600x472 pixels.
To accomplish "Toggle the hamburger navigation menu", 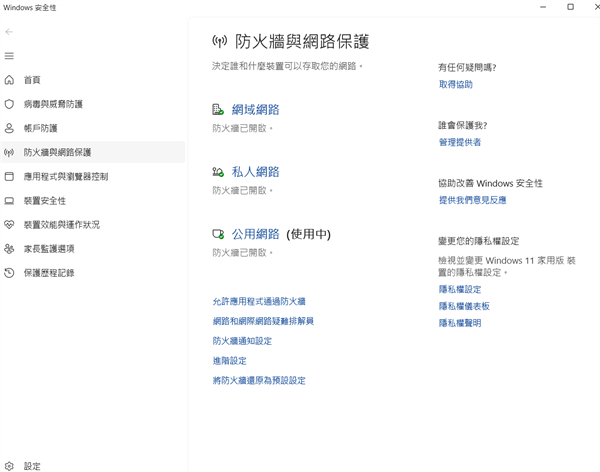I will (10, 56).
